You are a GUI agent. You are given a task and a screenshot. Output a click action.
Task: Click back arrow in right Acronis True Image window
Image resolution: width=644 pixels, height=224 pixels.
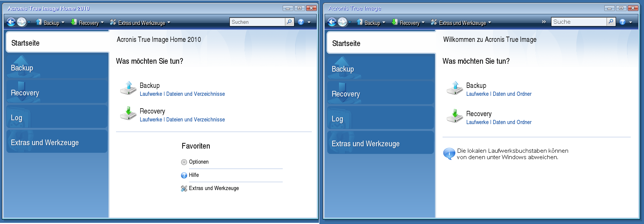tap(332, 22)
